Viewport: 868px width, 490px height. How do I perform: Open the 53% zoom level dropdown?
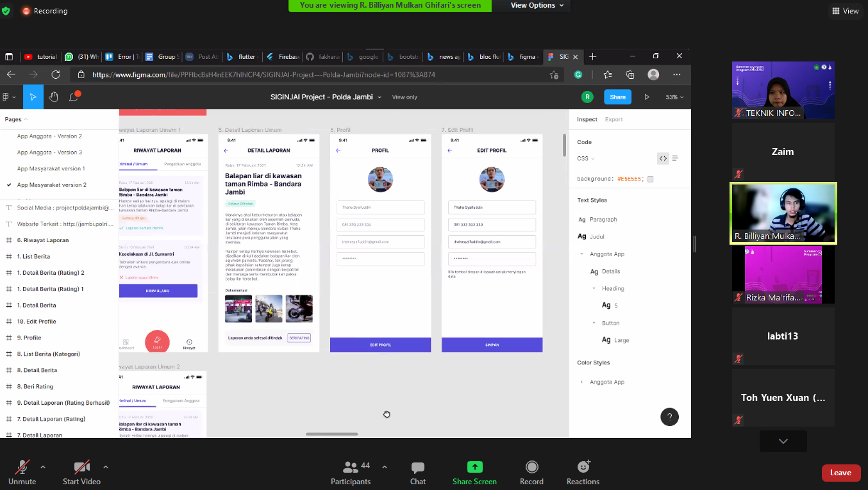click(674, 97)
